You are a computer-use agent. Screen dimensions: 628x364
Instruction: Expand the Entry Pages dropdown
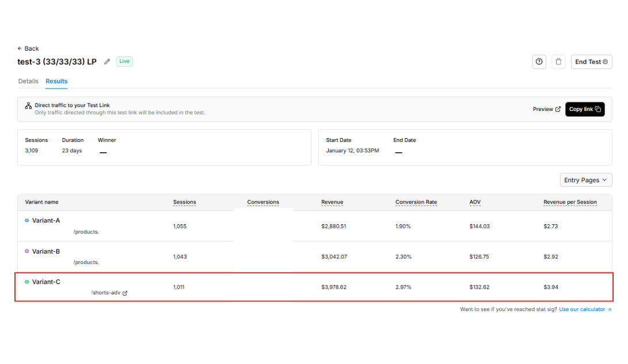point(585,180)
